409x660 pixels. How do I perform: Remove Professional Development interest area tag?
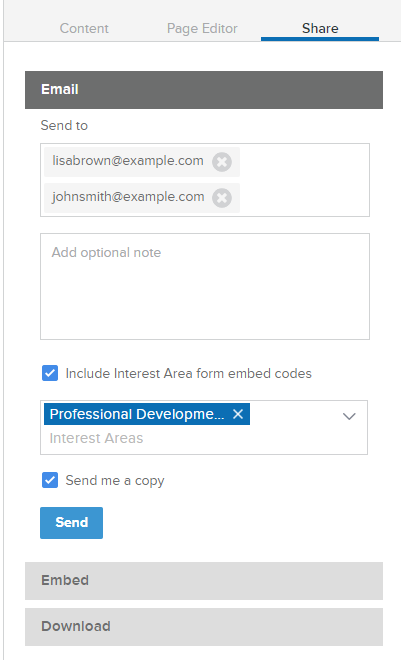[x=238, y=414]
